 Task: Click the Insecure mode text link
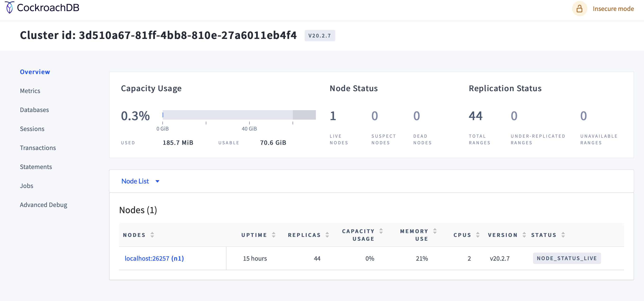[x=613, y=9]
